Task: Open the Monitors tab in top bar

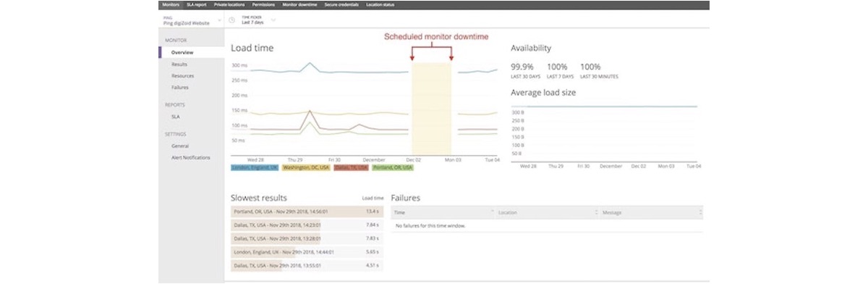Action: (x=171, y=5)
